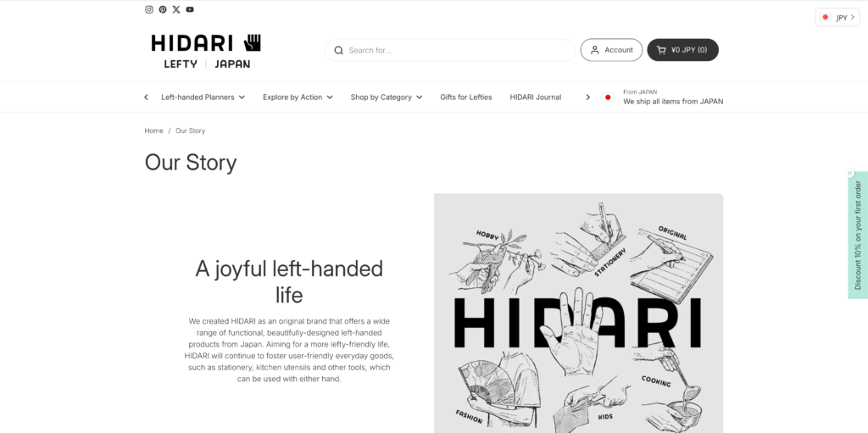The width and height of the screenshot is (868, 433).
Task: Click the navigation right arrow
Action: click(588, 97)
